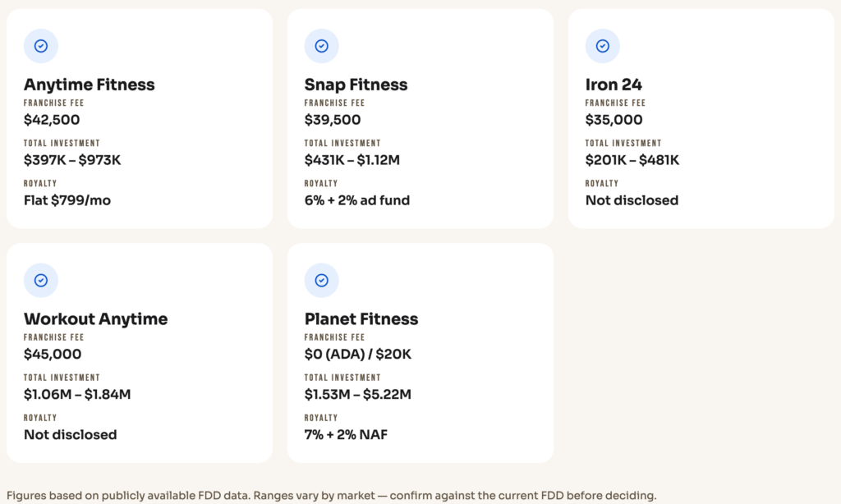Click Workout Anytime's $1.06M – $1.84M investment

(77, 394)
